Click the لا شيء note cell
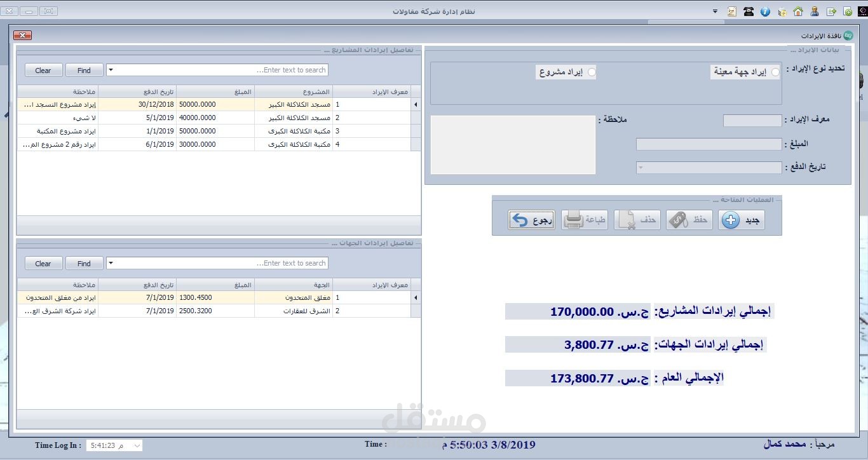Screen dimensions: 868x460 click(x=58, y=118)
